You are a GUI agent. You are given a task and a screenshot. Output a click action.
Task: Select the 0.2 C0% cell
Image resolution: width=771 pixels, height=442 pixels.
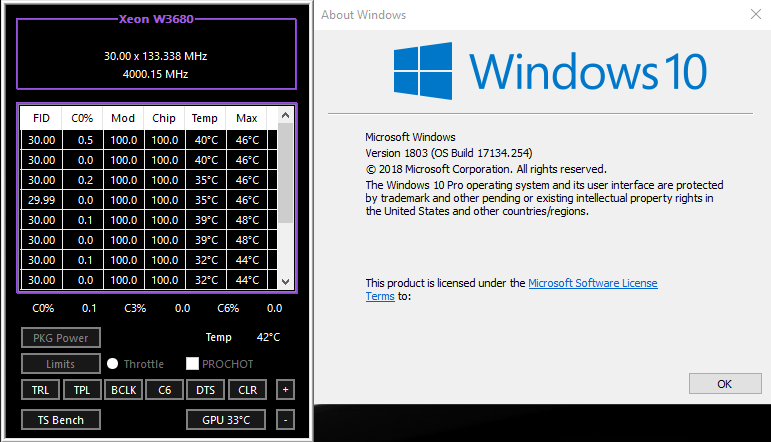85,180
